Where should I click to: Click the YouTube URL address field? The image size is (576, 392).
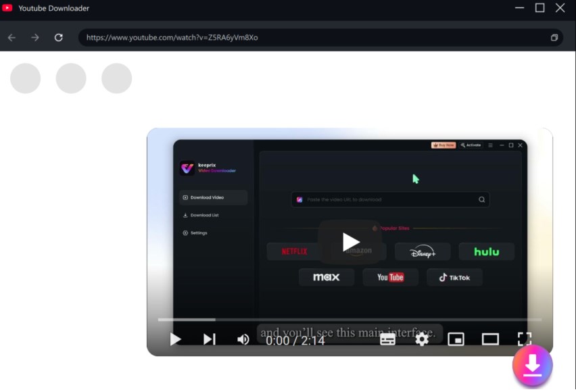click(x=320, y=37)
